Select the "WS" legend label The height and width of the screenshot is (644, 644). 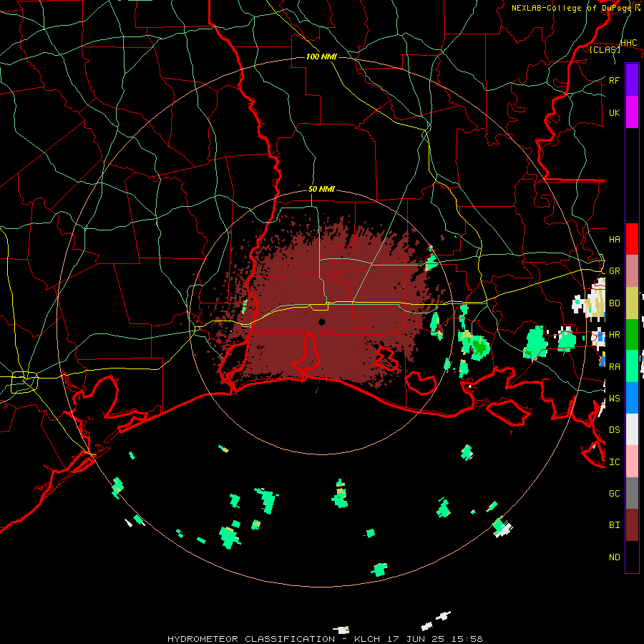click(614, 399)
